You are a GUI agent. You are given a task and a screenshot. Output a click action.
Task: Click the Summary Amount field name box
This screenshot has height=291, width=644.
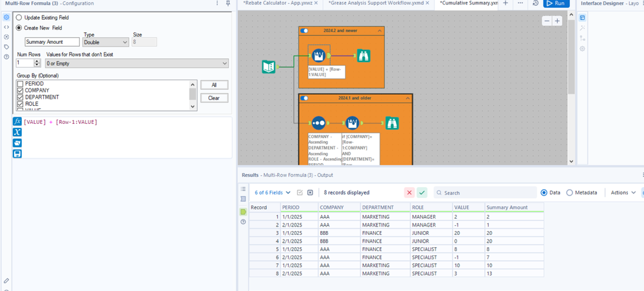[x=52, y=42]
